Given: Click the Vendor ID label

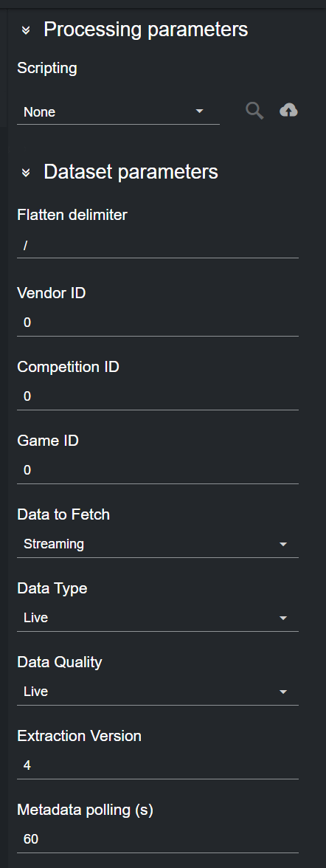Looking at the screenshot, I should pyautogui.click(x=52, y=293).
